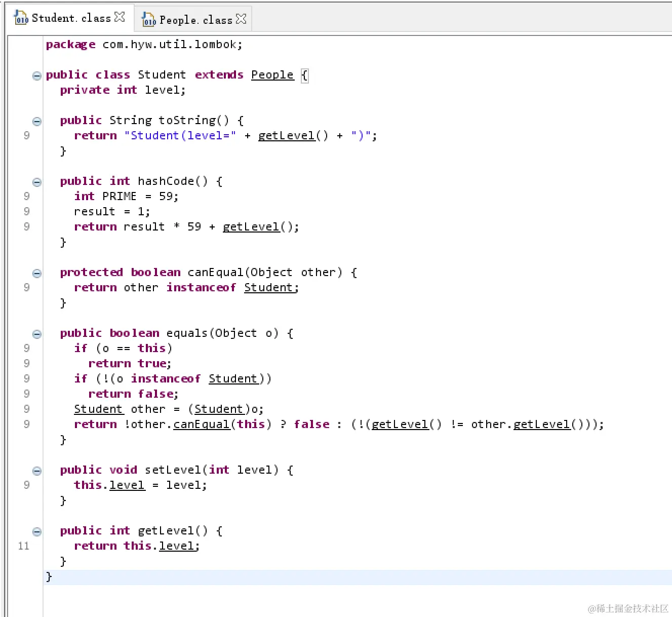The width and height of the screenshot is (672, 617).
Task: Click the 'result = 1;' line
Action: click(112, 212)
